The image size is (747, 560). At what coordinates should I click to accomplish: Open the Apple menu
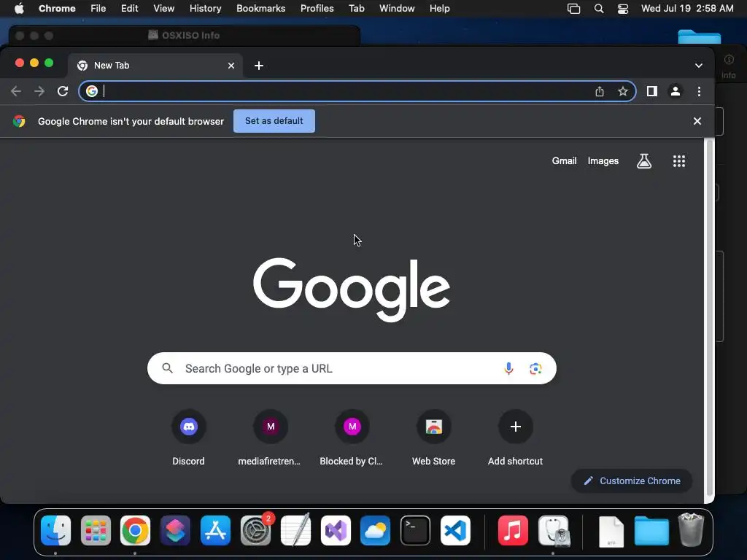tap(18, 9)
